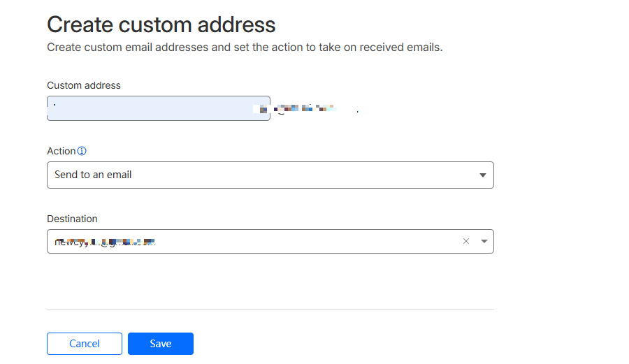The height and width of the screenshot is (364, 629).
Task: Click empty space in the Destination box
Action: pyautogui.click(x=314, y=241)
